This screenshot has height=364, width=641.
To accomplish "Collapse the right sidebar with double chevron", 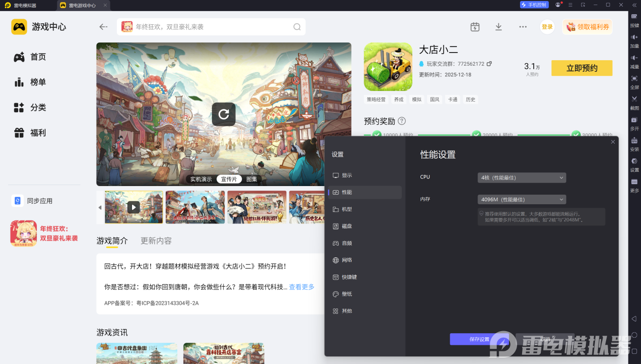I will tap(634, 5).
